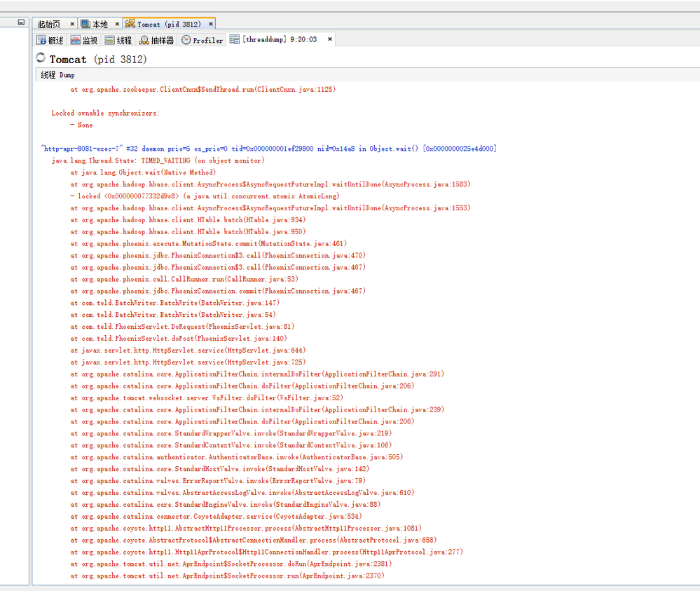
Task: Click the refresh spinner beside Tomcat title
Action: (41, 57)
